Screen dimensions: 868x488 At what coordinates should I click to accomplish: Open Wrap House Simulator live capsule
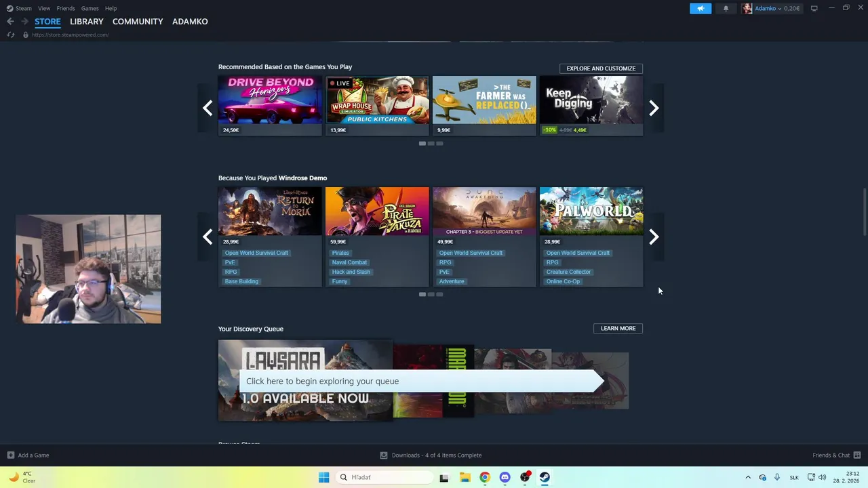pyautogui.click(x=377, y=106)
